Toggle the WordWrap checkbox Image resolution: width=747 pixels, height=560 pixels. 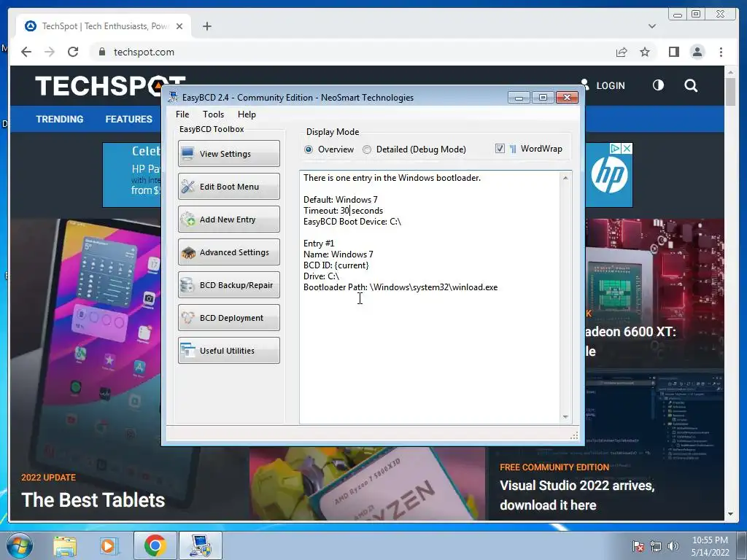click(x=500, y=149)
